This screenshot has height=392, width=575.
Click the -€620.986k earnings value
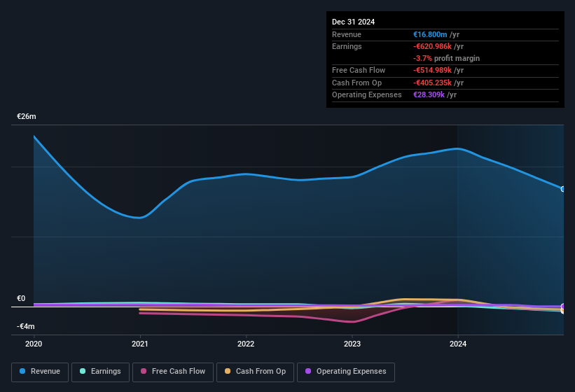(432, 46)
